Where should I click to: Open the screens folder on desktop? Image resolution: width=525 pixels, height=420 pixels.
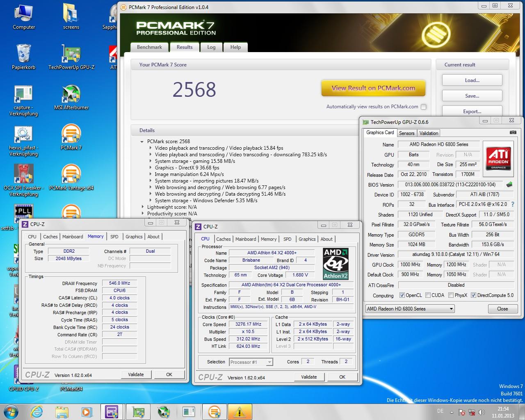point(71,17)
